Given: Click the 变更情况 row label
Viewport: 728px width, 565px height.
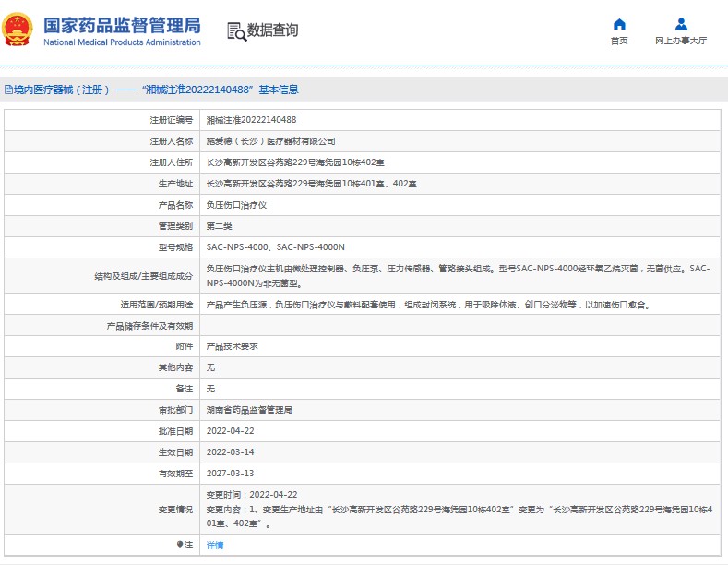Looking at the screenshot, I should point(175,510).
